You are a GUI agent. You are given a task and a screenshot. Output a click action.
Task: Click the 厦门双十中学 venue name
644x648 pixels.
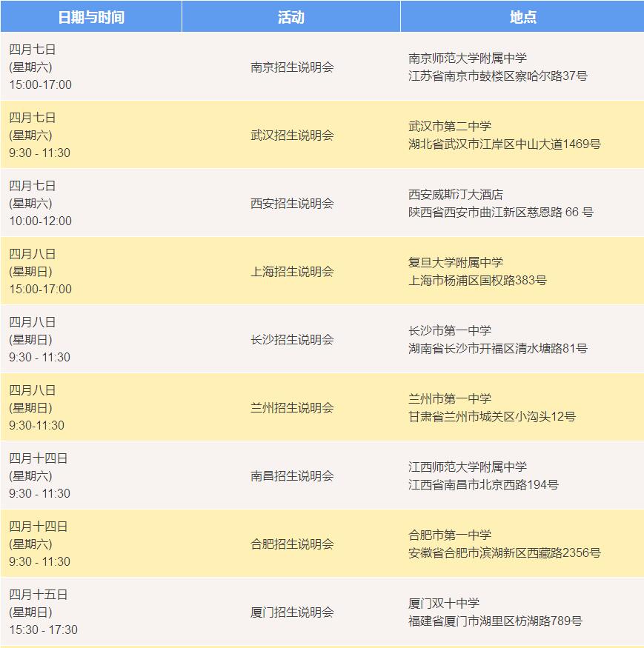444,604
